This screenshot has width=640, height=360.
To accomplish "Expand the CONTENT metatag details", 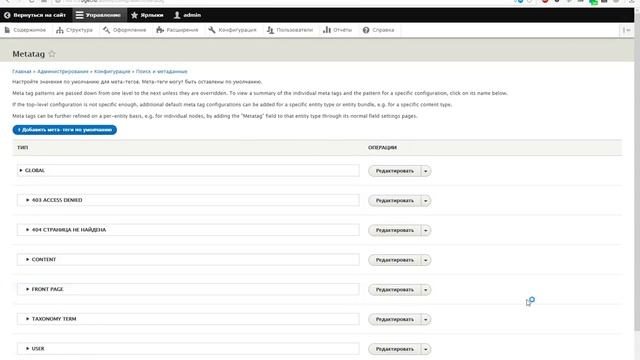I will point(188,260).
